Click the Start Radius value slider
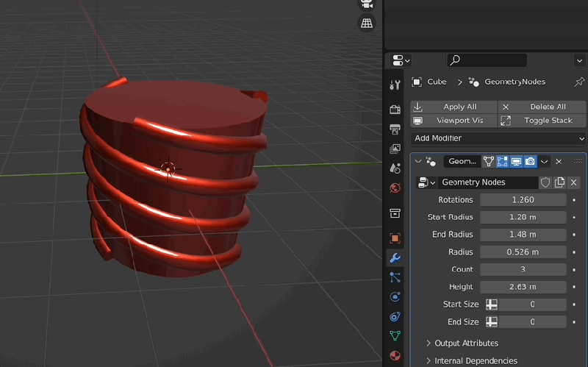Viewport: 588px width, 367px height. pos(523,217)
